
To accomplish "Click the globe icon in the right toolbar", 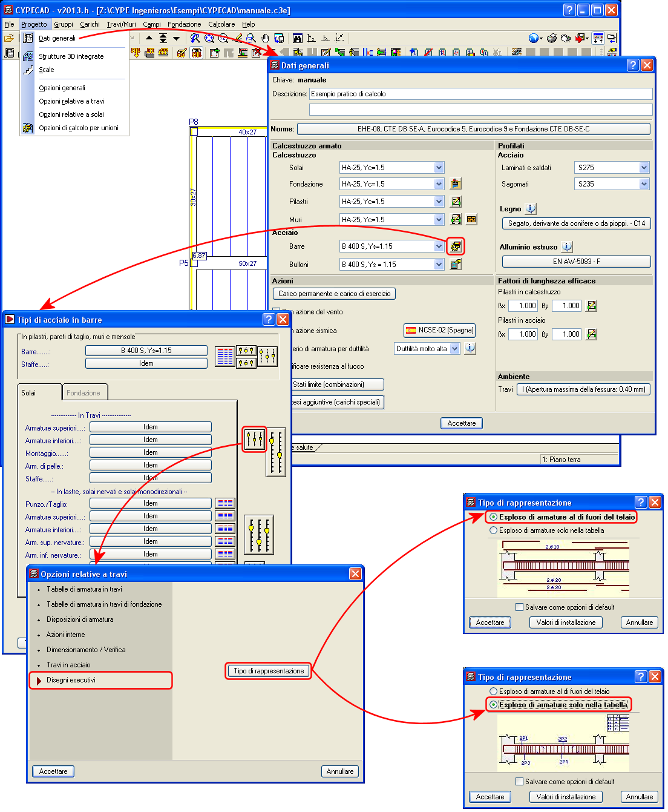I will 533,38.
